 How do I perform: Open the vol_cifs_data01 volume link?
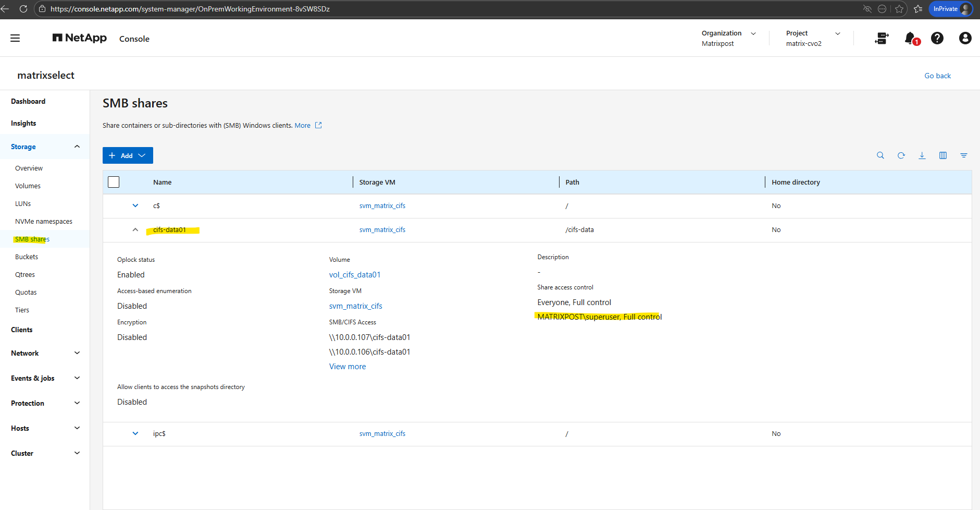(355, 275)
